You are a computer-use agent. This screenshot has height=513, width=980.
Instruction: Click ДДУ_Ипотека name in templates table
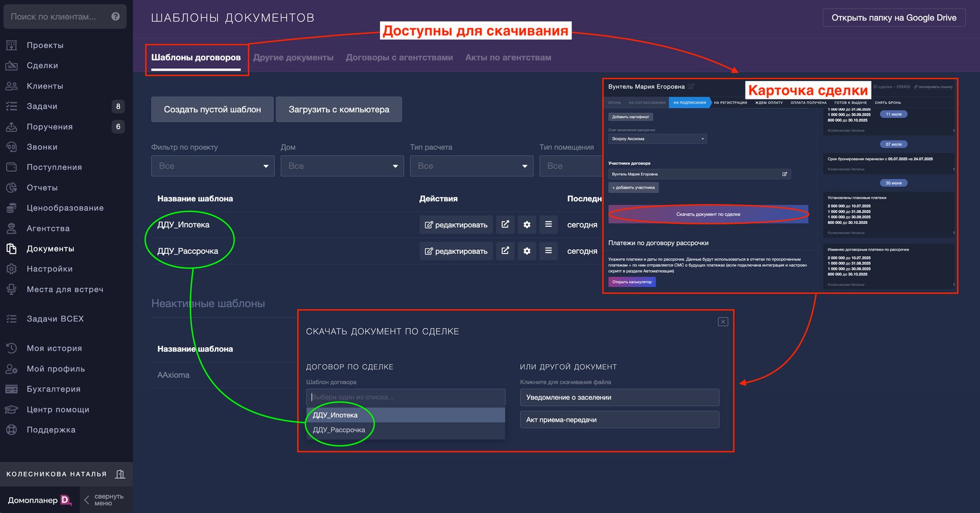pos(183,225)
